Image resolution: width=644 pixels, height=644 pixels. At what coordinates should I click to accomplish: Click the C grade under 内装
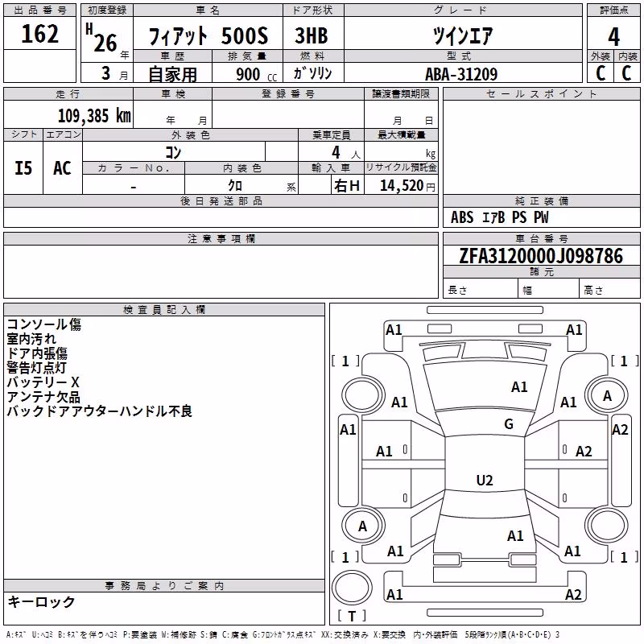(x=626, y=73)
